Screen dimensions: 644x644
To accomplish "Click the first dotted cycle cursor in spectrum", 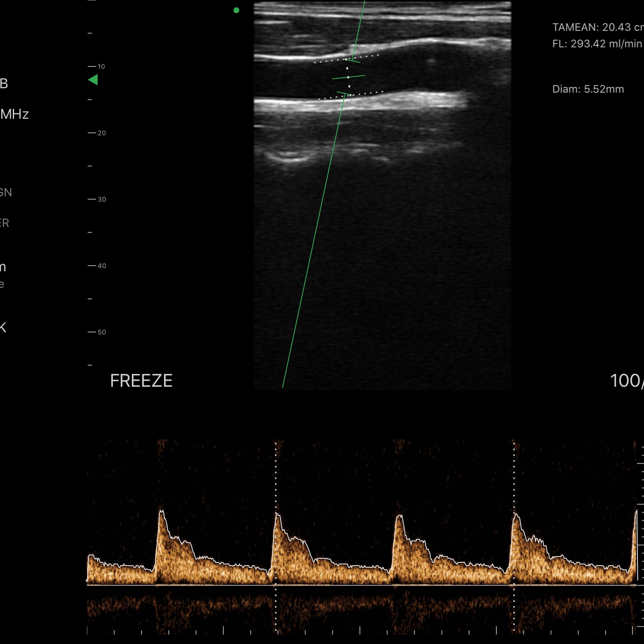I will 276,536.
